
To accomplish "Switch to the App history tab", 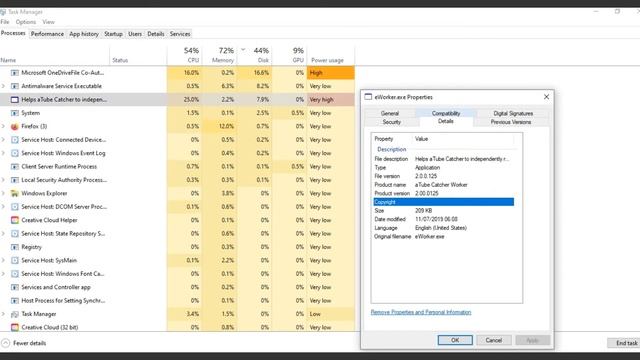I will (84, 34).
